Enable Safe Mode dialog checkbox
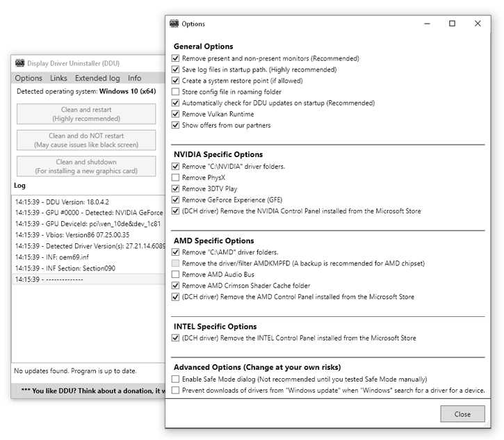 point(175,380)
